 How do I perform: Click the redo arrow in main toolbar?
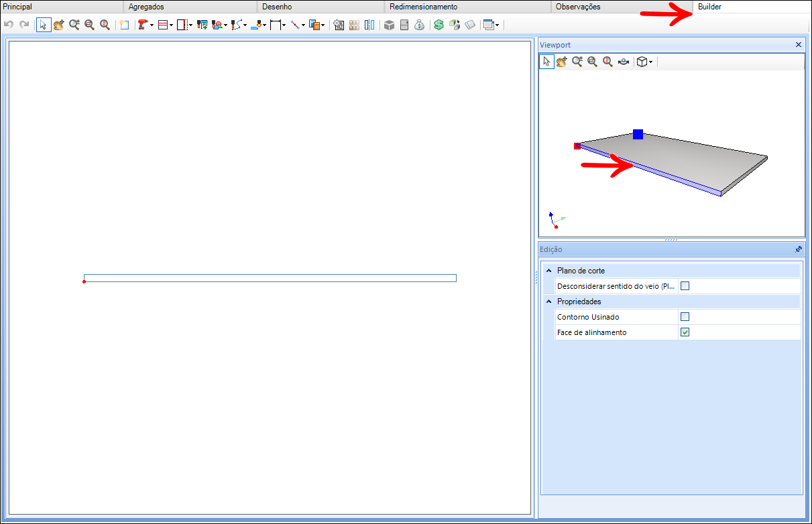(24, 25)
